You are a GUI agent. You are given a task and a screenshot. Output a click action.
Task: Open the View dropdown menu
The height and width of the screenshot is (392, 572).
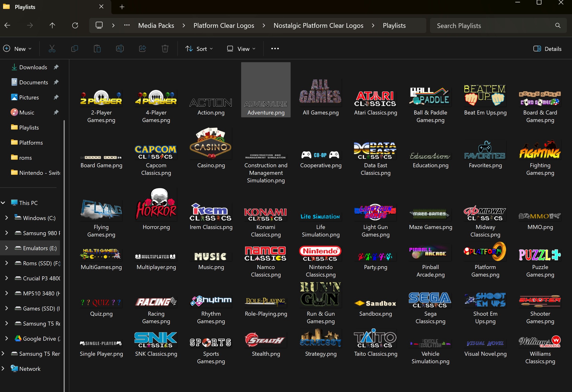coord(241,49)
